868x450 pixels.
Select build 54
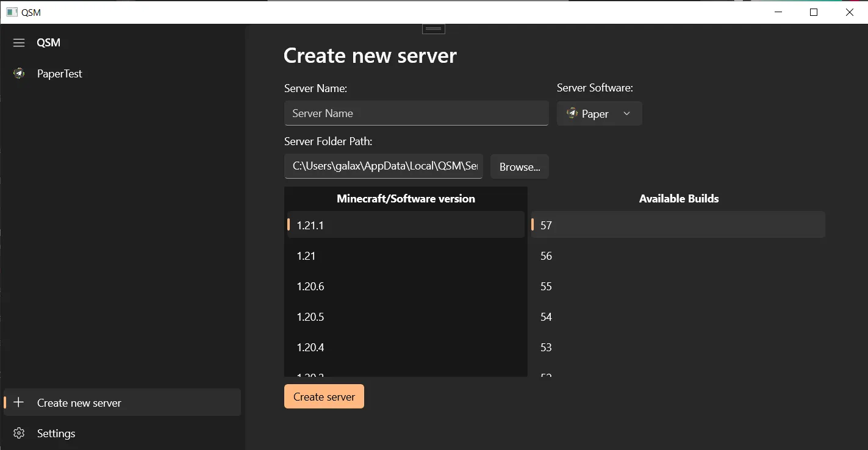(x=678, y=316)
